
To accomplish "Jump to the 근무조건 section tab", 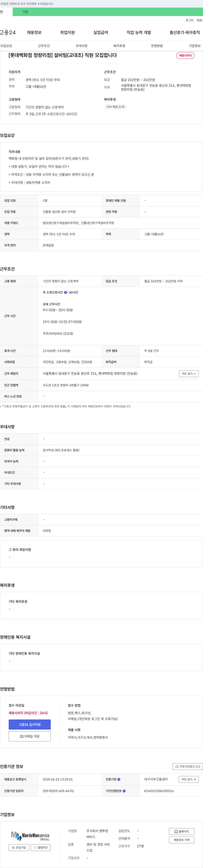I will [44, 46].
